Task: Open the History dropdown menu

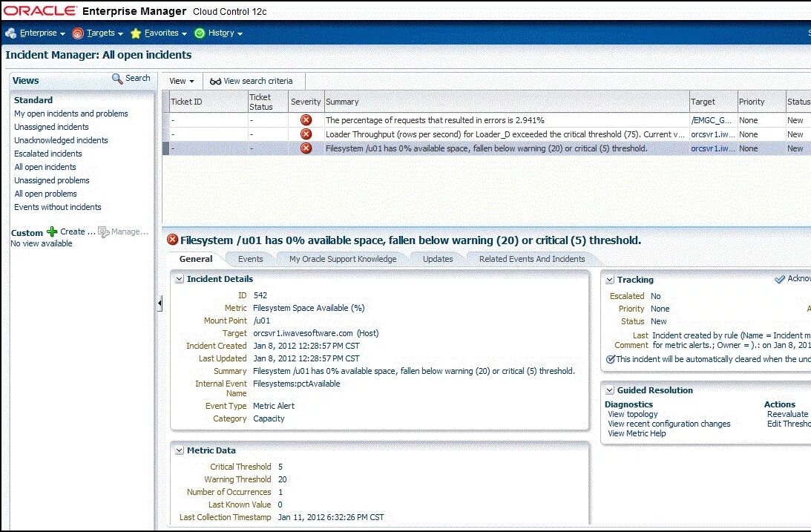Action: [226, 33]
